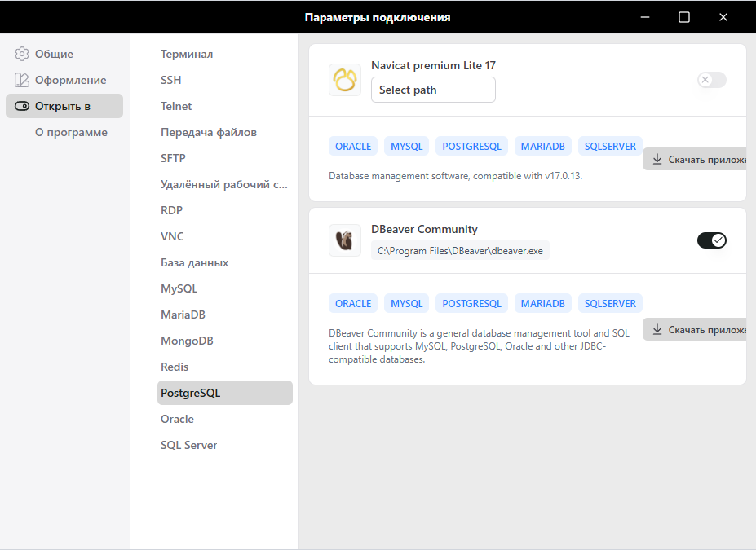Select VNC in the category list
Image resolution: width=756 pixels, height=550 pixels.
(224, 236)
